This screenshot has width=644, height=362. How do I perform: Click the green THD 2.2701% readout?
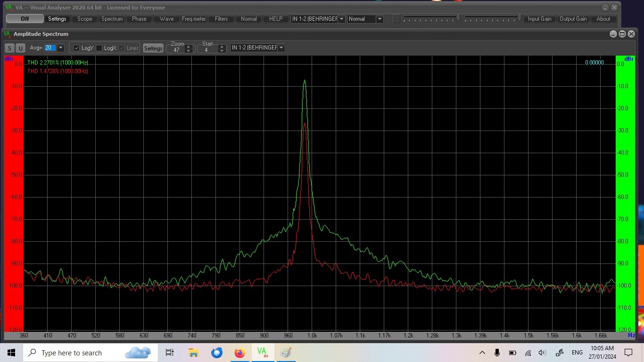click(58, 63)
